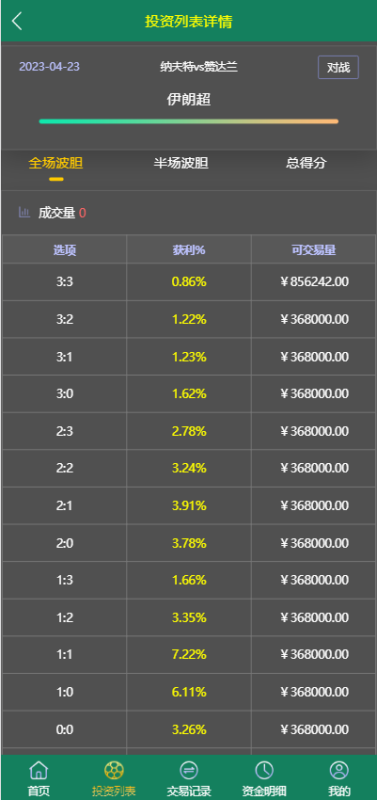The height and width of the screenshot is (800, 377).
Task: Open 资金明细 clock icon
Action: (264, 770)
